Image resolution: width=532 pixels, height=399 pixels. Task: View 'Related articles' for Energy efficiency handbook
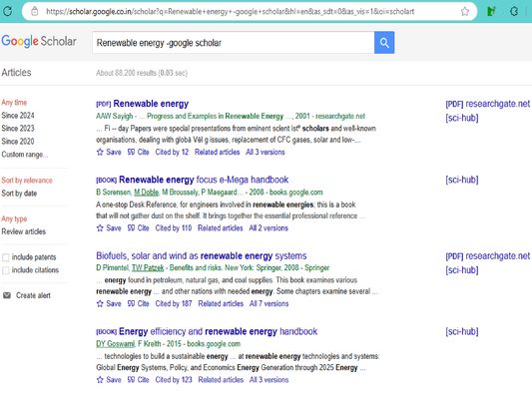[221, 380]
